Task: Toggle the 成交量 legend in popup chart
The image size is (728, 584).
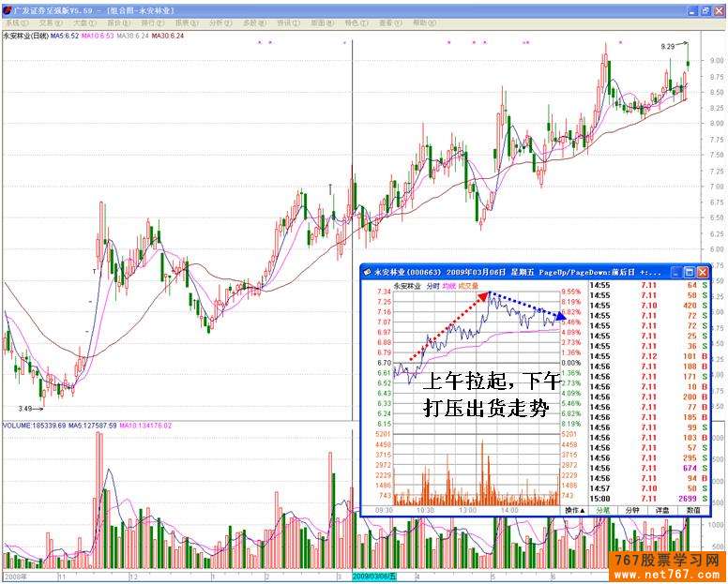Action: [x=468, y=286]
